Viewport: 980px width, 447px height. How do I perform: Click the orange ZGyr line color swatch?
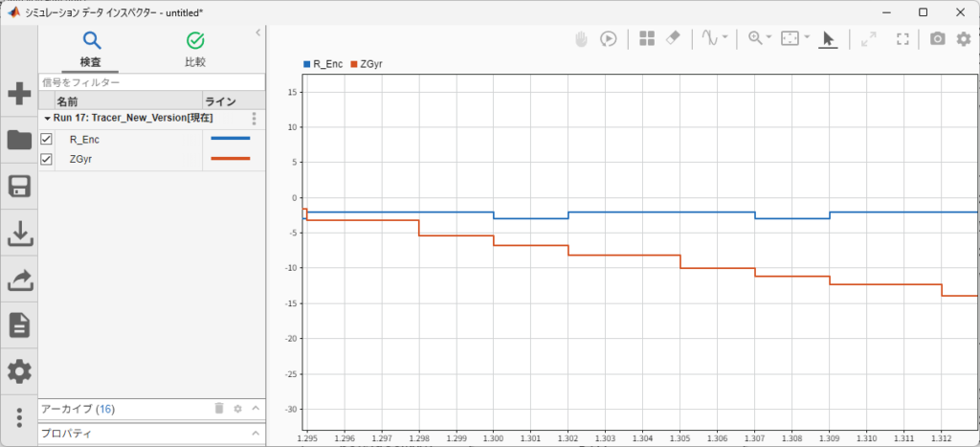coord(231,159)
